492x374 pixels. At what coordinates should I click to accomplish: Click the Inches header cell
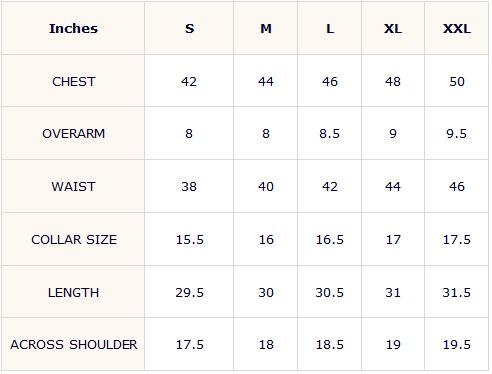tap(73, 28)
